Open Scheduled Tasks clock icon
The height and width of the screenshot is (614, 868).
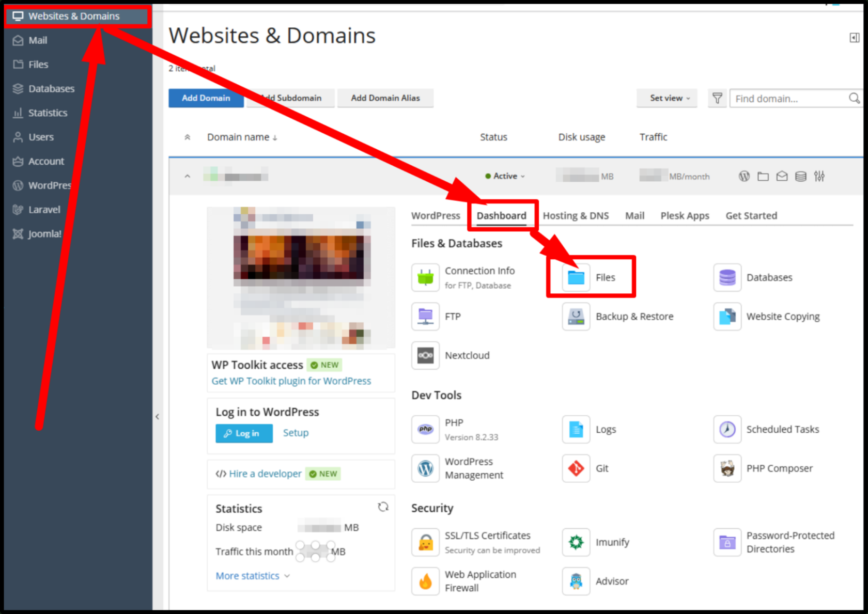click(x=727, y=429)
